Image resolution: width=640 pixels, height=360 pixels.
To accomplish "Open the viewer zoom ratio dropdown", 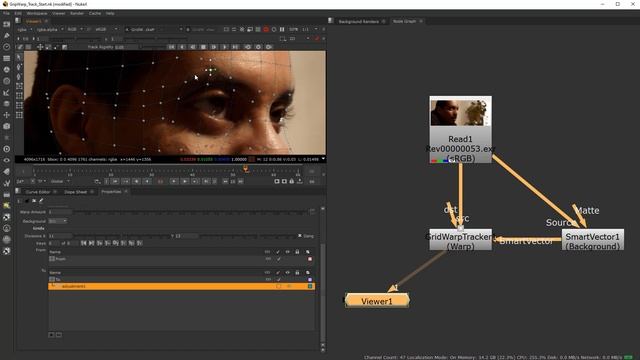I will [309, 29].
